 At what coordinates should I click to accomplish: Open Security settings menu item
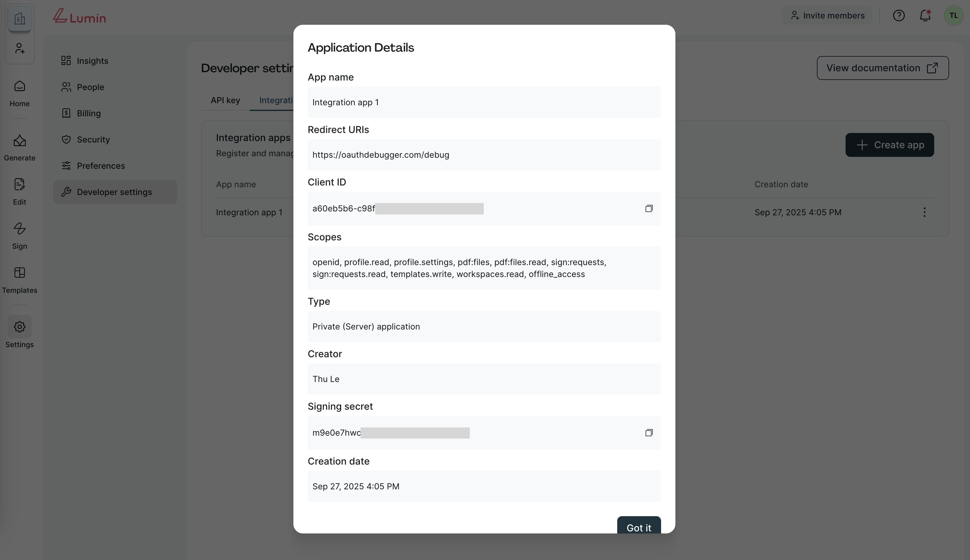click(x=93, y=140)
